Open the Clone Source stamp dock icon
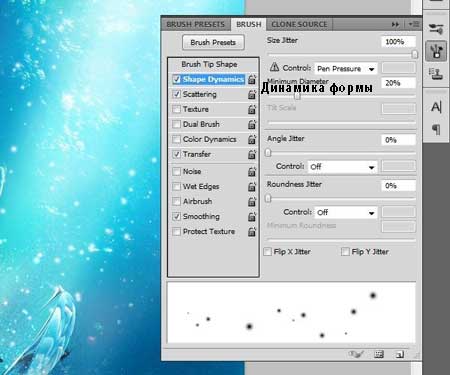 pyautogui.click(x=436, y=73)
